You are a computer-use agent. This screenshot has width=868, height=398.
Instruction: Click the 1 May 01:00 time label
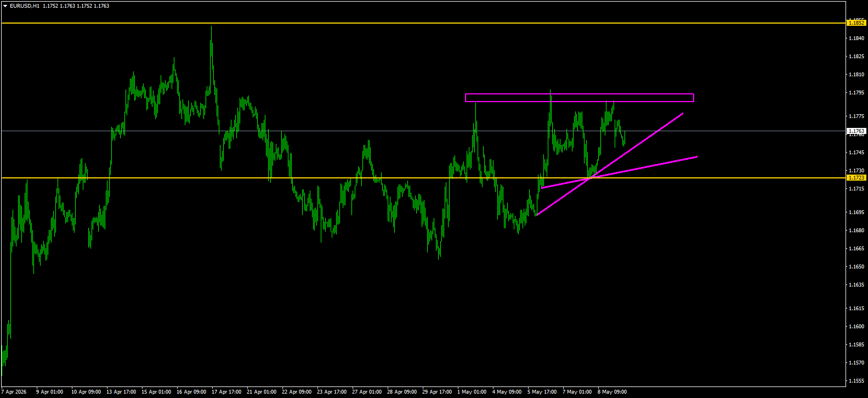click(x=472, y=392)
